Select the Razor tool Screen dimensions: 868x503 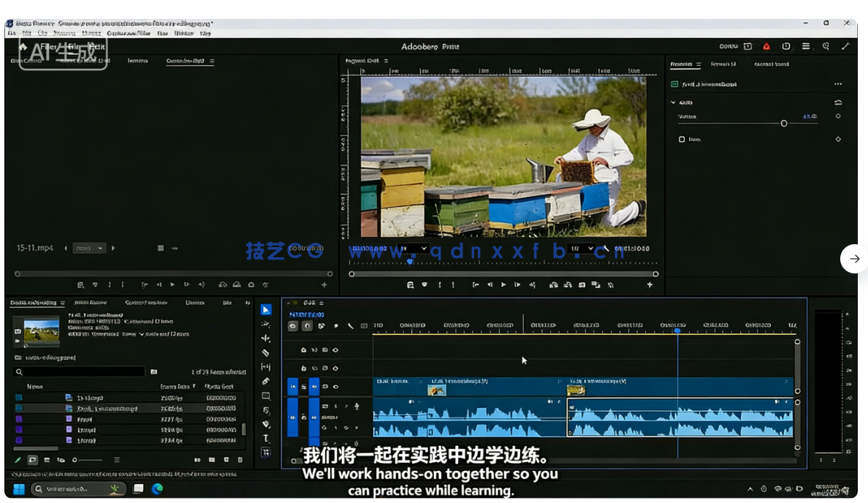[x=266, y=350]
